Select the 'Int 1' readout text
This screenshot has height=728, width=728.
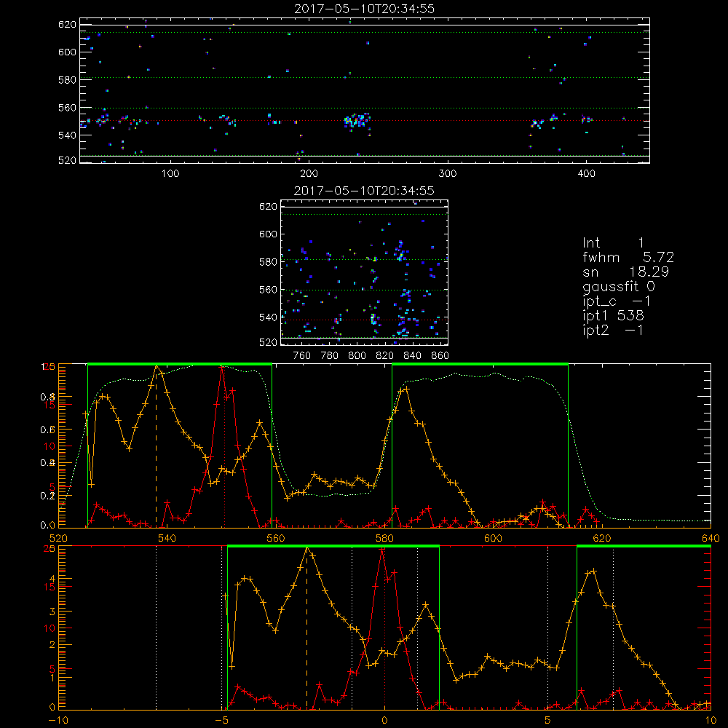point(613,243)
